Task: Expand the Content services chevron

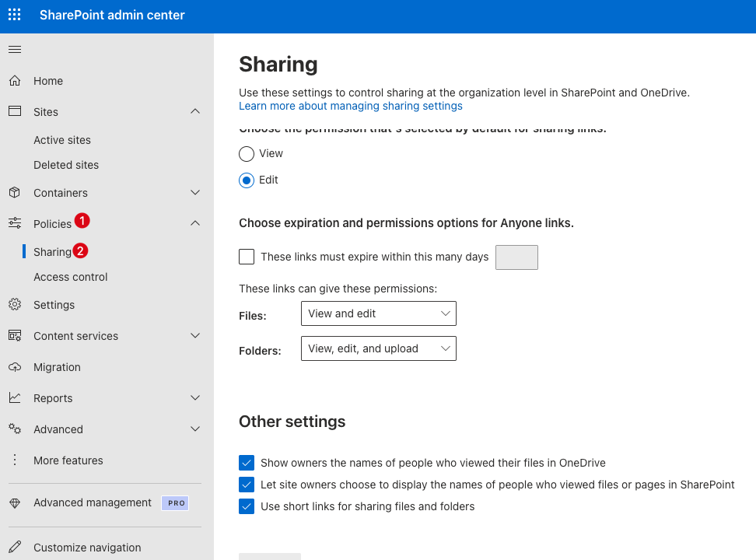Action: point(195,336)
